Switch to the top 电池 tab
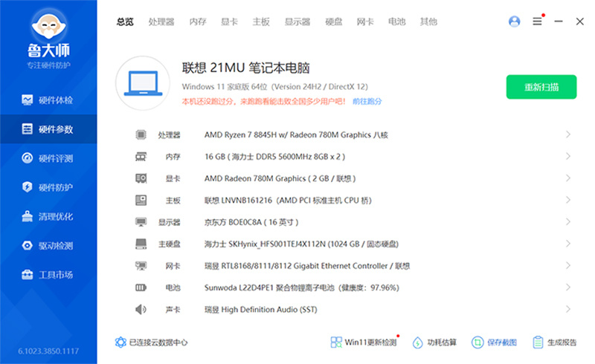The width and height of the screenshot is (595, 364). [x=397, y=22]
